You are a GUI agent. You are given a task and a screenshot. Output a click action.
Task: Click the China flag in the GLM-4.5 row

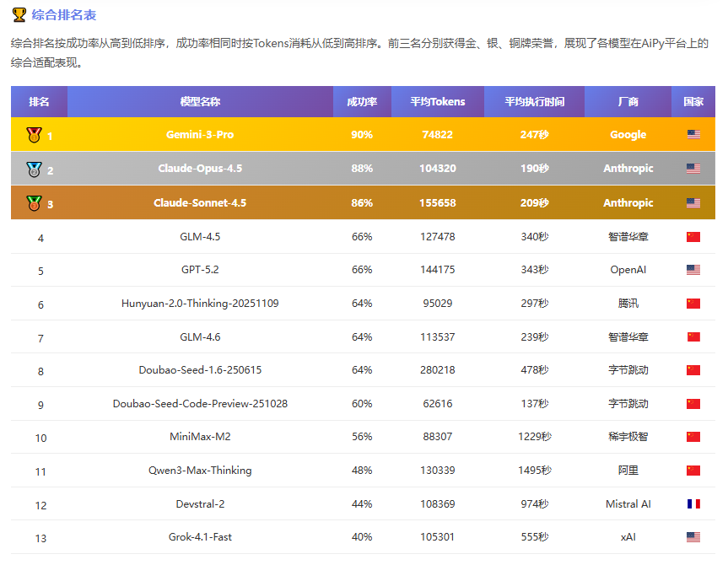tap(693, 237)
